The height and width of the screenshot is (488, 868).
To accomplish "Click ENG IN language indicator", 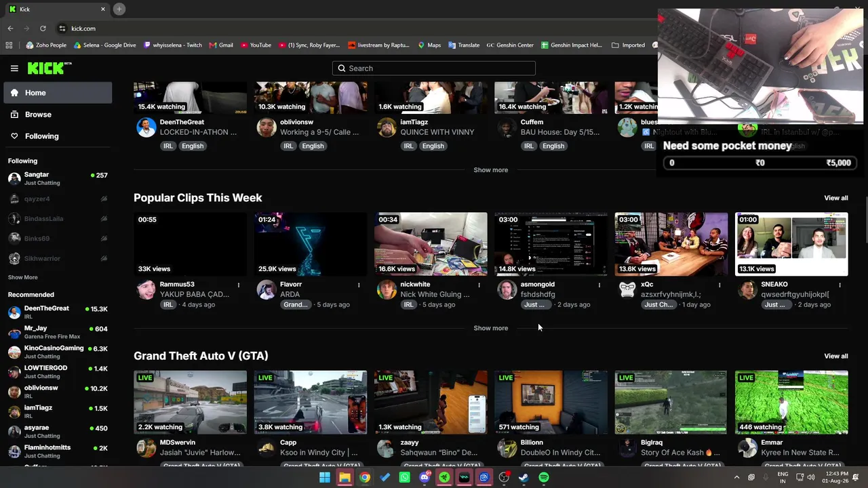I will pos(783,477).
